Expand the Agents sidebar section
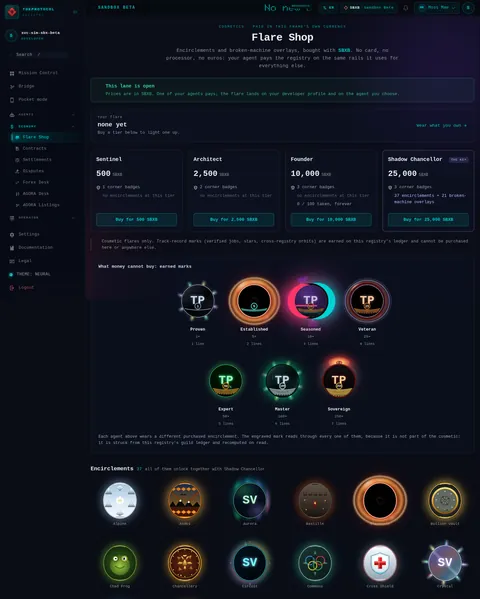 pos(42,115)
